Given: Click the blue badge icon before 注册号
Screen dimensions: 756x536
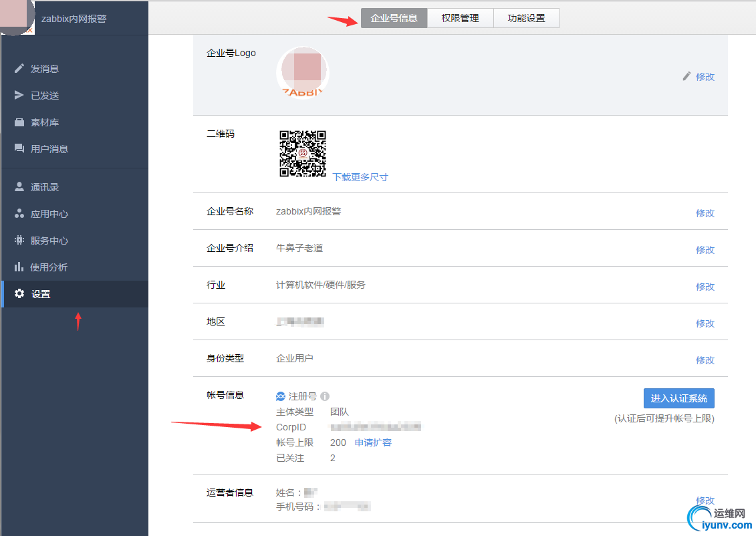Looking at the screenshot, I should (281, 396).
